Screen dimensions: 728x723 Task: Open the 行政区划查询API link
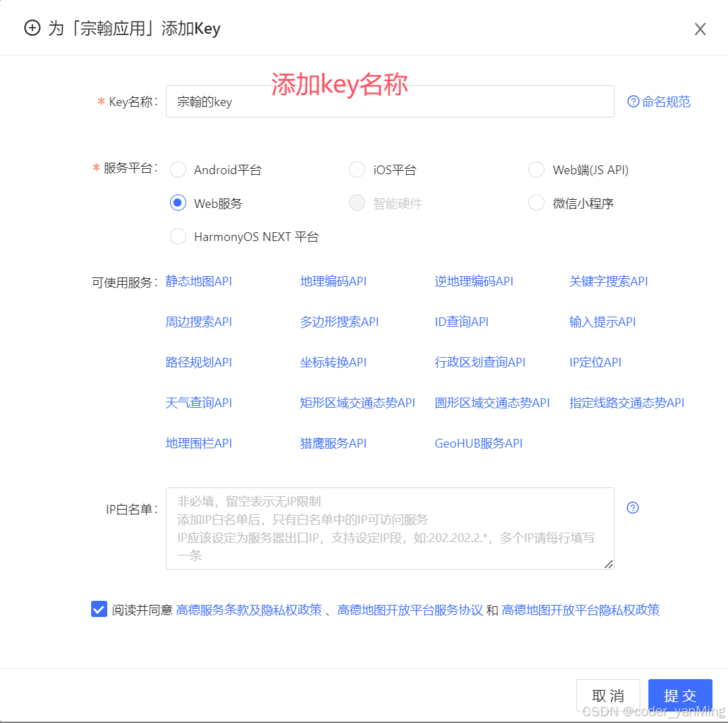pyautogui.click(x=480, y=362)
